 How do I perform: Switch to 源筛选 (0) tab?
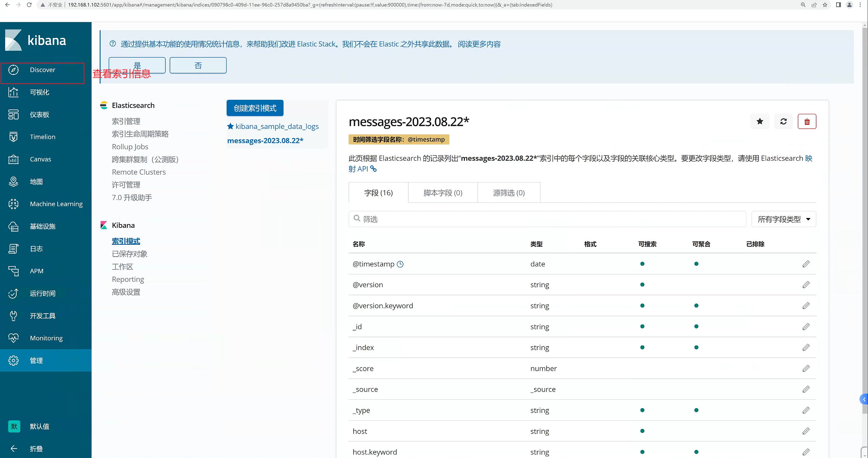pyautogui.click(x=509, y=193)
